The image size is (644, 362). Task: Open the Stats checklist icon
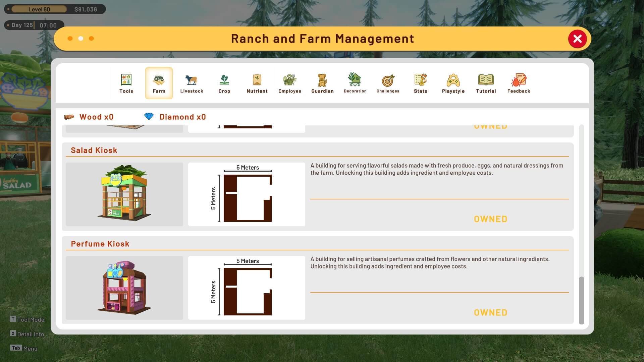point(420,80)
